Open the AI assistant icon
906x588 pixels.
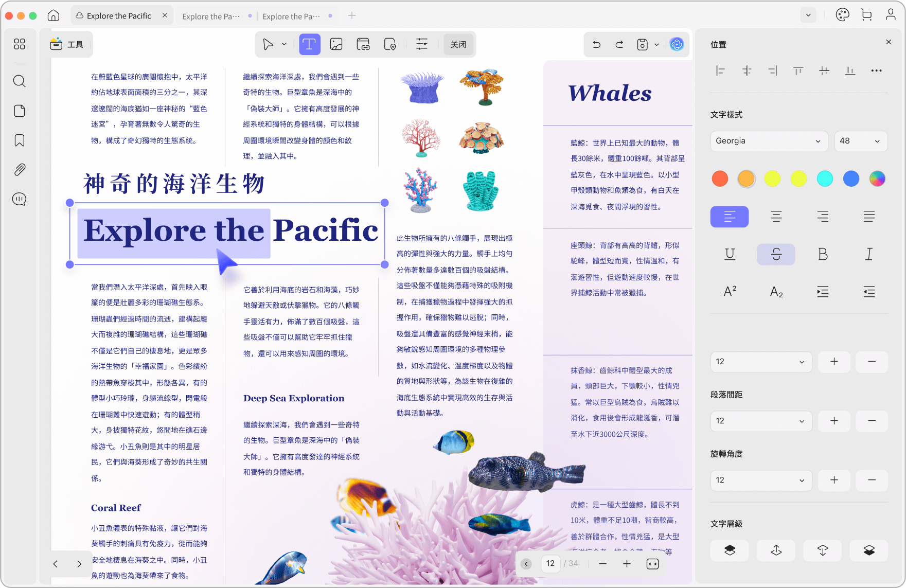[677, 44]
